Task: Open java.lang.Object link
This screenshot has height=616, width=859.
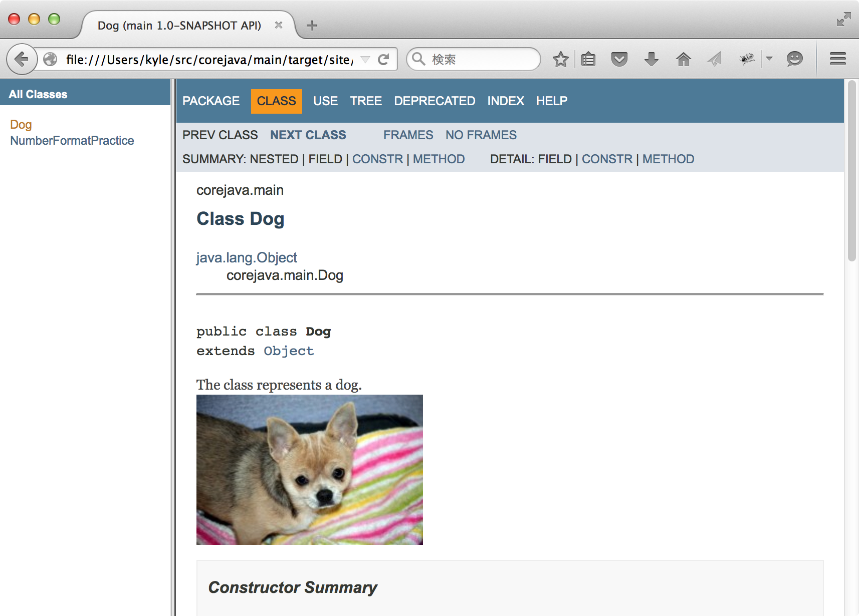Action: pos(247,258)
